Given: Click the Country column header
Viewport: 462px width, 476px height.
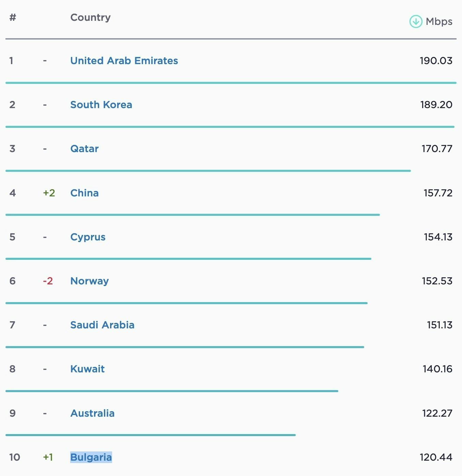Looking at the screenshot, I should click(x=90, y=17).
